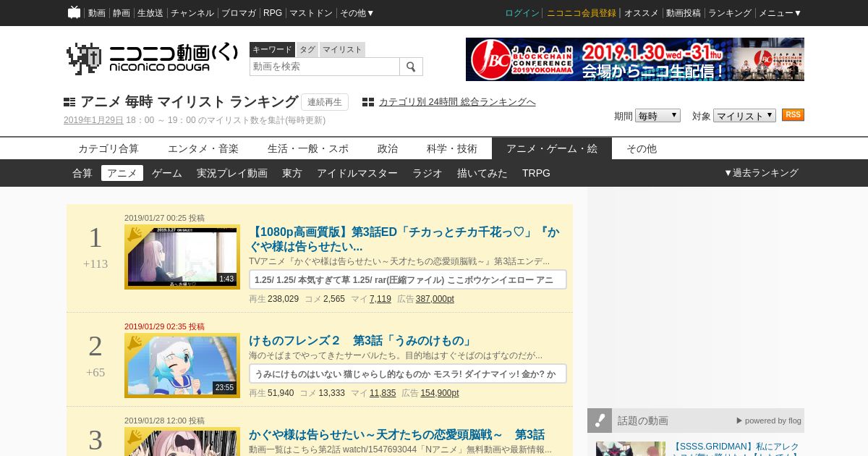Select the 描いてみた subcategory
Viewport: 868px width, 456px height.
tap(482, 173)
